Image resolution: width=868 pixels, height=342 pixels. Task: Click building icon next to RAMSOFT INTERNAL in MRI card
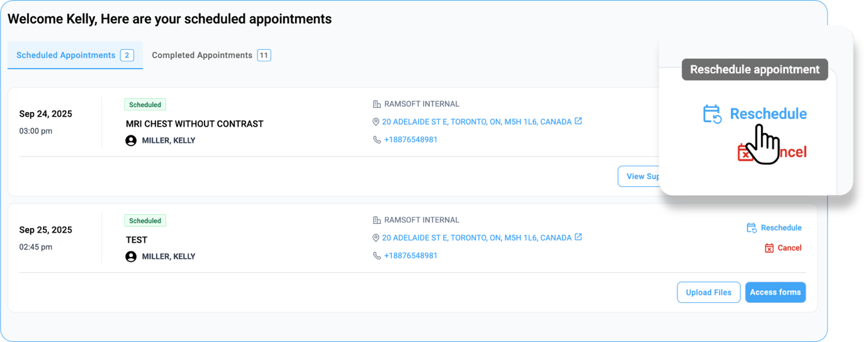[376, 104]
